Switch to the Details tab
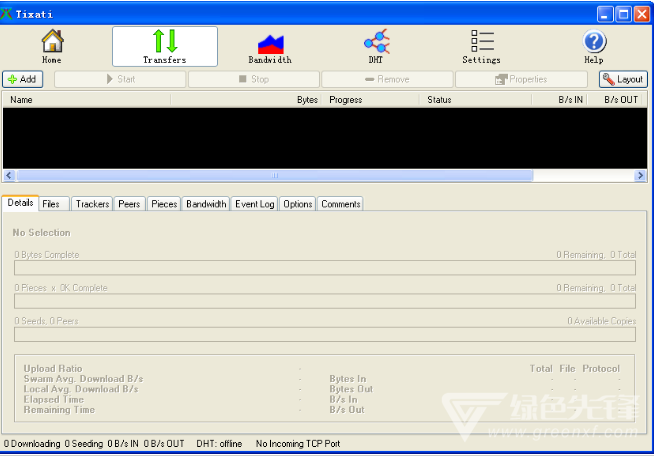 coord(20,203)
